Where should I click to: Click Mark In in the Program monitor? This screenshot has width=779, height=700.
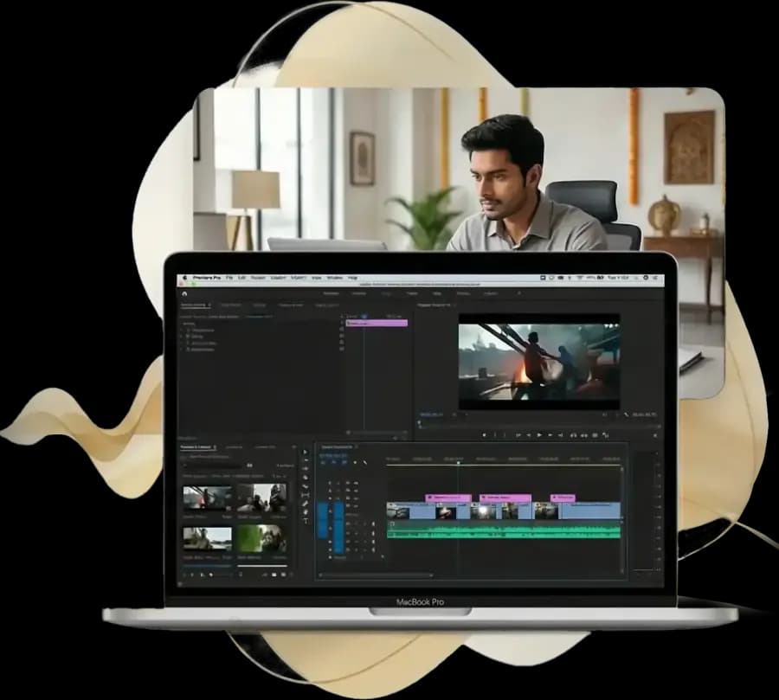495,435
